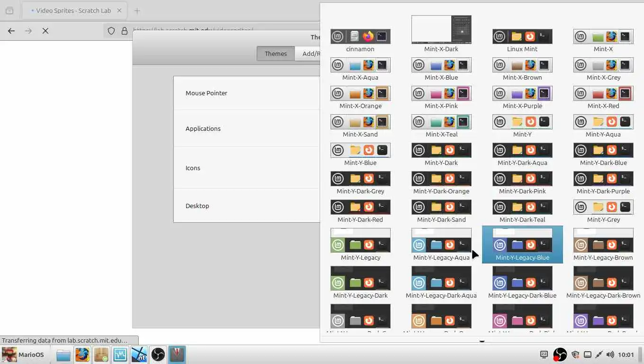Select Mint-Y-Dark-Aqua theme preview

(x=522, y=150)
